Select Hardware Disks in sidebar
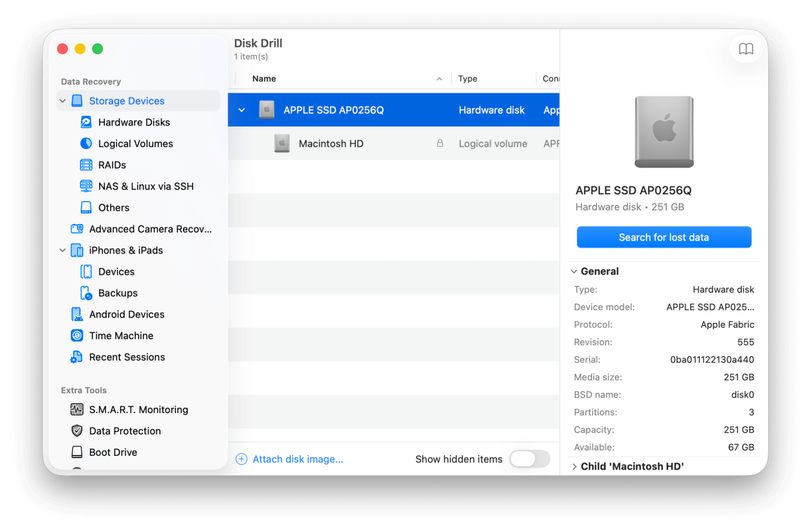The height and width of the screenshot is (532, 811). (x=134, y=122)
